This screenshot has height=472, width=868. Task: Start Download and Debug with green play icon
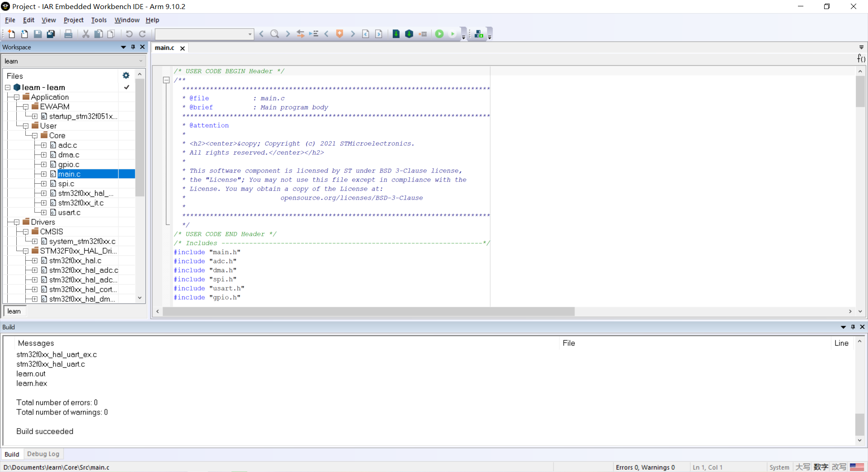pyautogui.click(x=439, y=34)
